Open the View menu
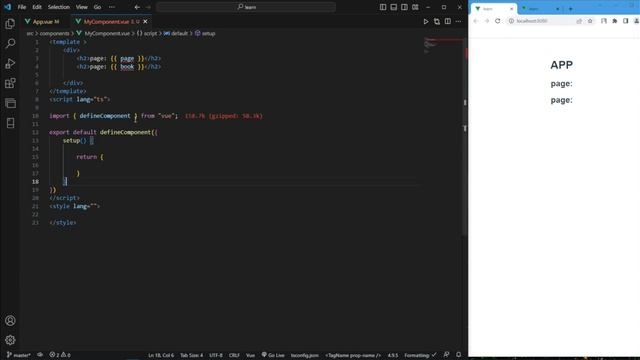 coord(82,7)
